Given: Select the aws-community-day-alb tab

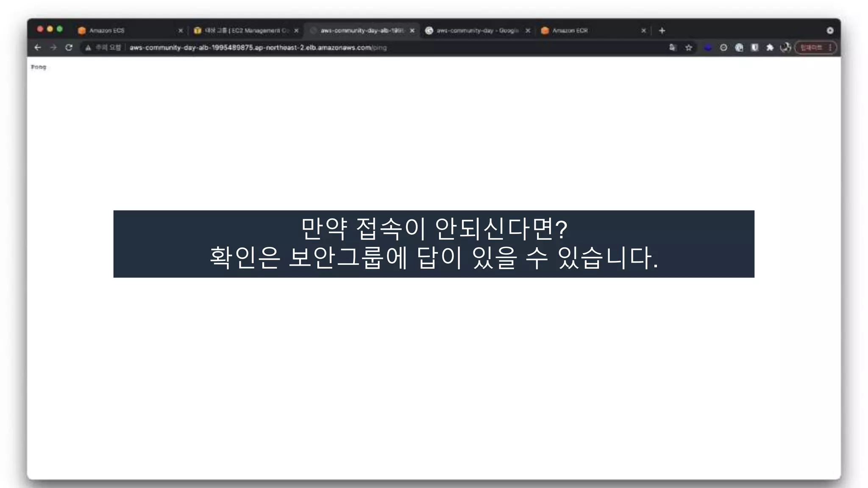Looking at the screenshot, I should (362, 30).
